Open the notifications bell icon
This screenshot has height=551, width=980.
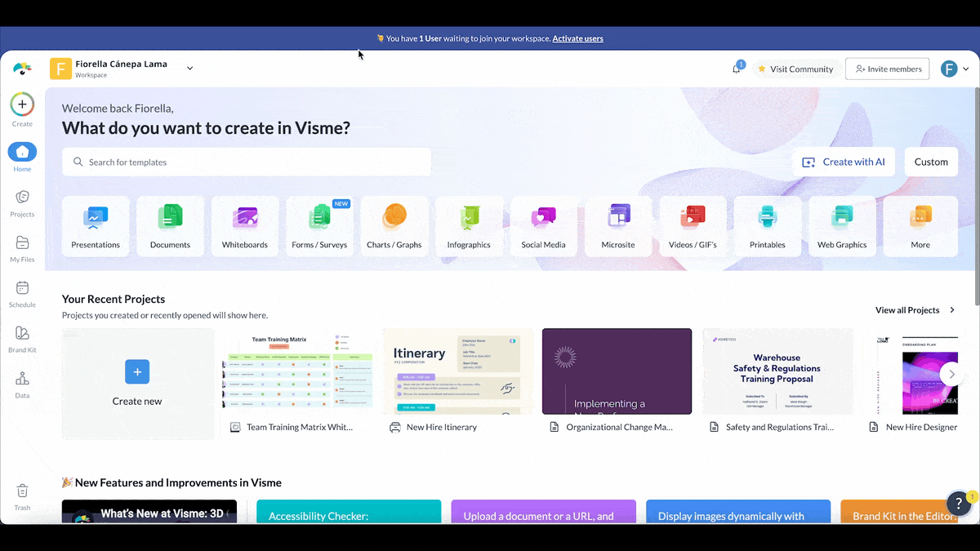tap(736, 69)
